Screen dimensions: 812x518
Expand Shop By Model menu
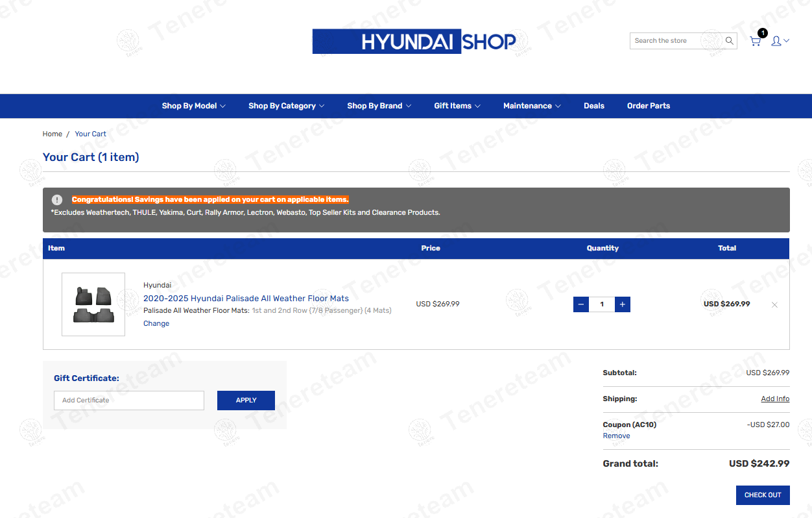coord(194,106)
